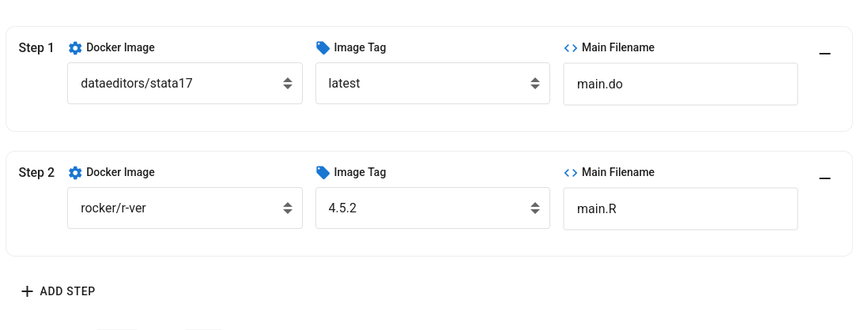This screenshot has width=868, height=330.
Task: Open the rocker/r-ver Docker Image dropdown
Action: tap(185, 208)
